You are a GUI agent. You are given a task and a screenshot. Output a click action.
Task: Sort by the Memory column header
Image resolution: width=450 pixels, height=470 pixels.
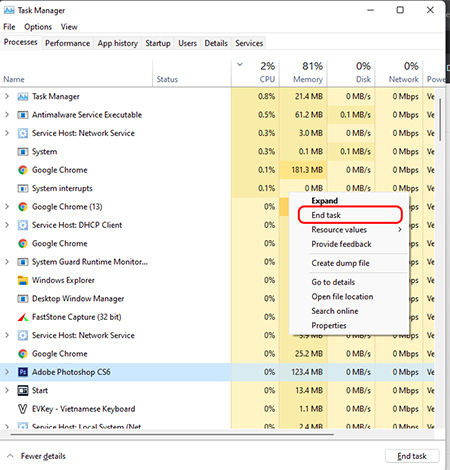tap(303, 72)
